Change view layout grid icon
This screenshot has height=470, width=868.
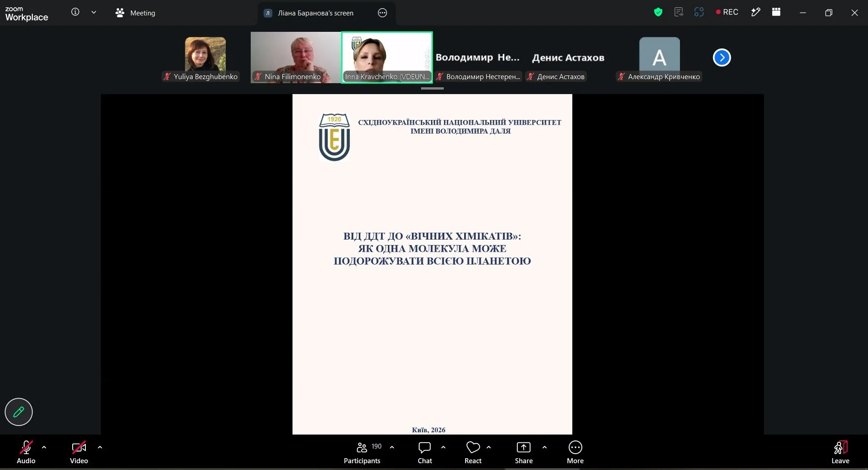(776, 12)
